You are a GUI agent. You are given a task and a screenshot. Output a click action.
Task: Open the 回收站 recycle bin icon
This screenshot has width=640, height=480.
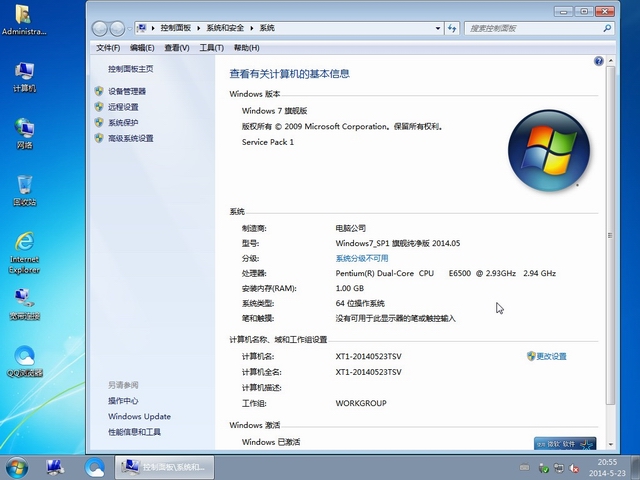pyautogui.click(x=24, y=190)
